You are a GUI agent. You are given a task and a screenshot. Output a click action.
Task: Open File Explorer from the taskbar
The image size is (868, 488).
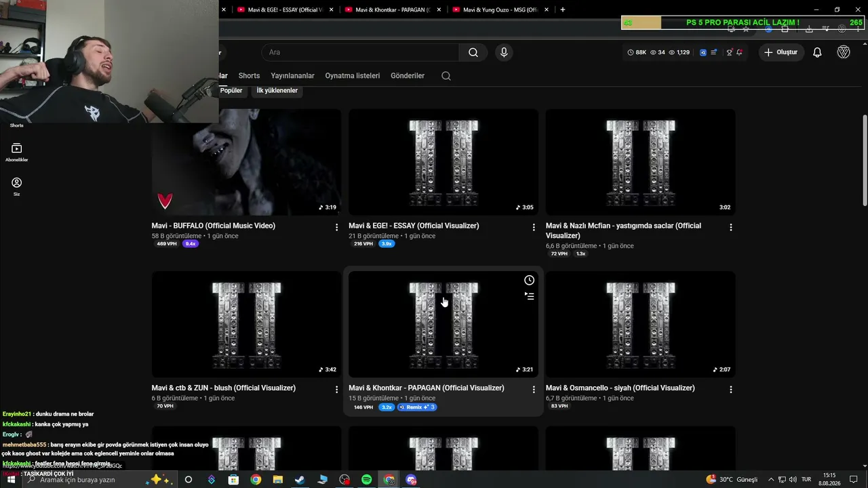[x=278, y=480]
